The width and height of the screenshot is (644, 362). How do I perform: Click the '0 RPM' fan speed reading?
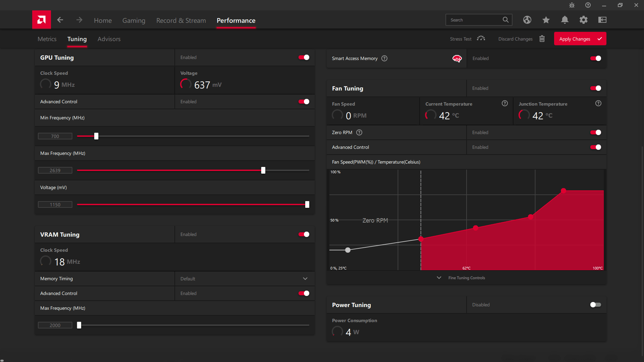coord(356,116)
